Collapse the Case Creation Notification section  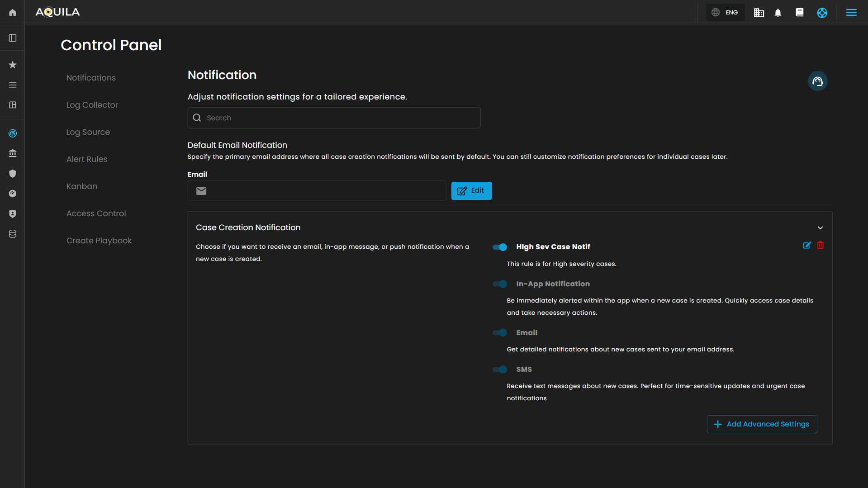coord(820,228)
